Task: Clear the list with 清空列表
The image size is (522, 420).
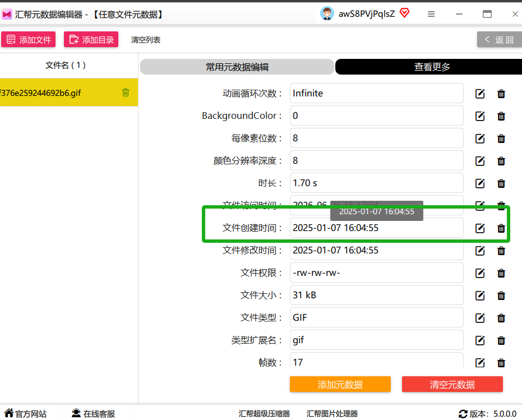Action: (x=146, y=40)
